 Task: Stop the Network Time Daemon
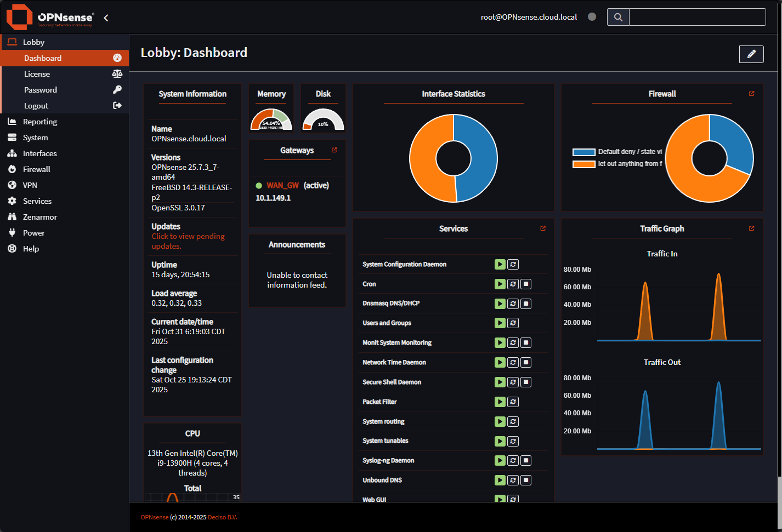[x=526, y=363]
